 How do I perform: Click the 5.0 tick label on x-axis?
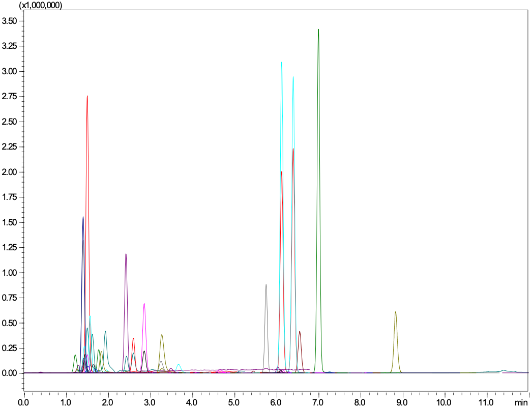(x=234, y=402)
